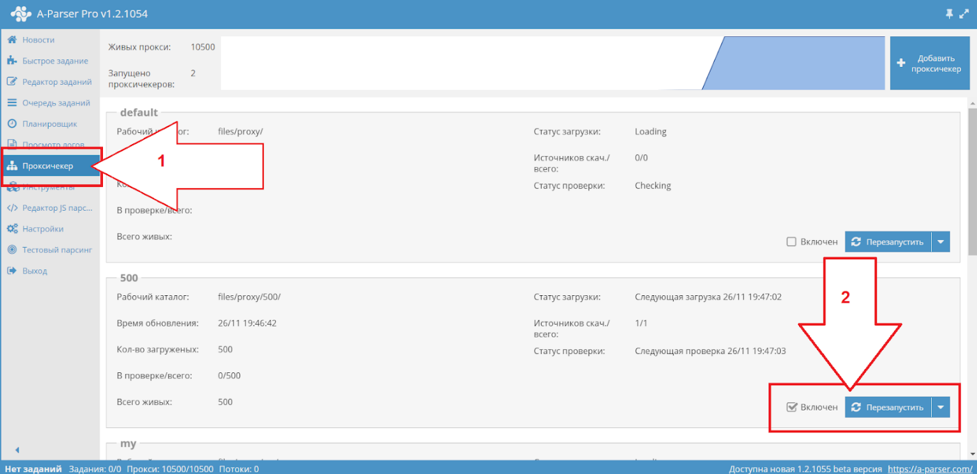Click the Выход sign-out icon
The width and height of the screenshot is (977, 474).
11,271
